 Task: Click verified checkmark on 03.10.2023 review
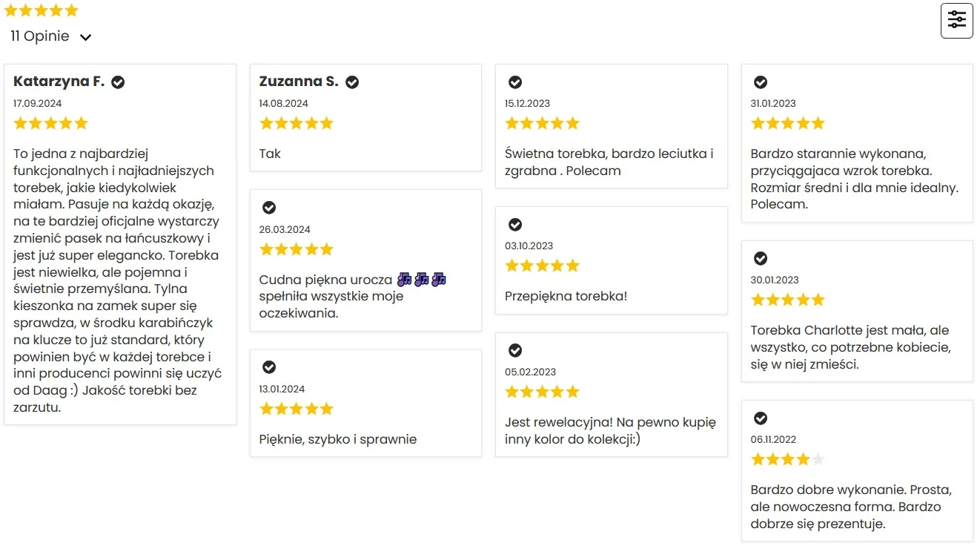[x=515, y=225]
